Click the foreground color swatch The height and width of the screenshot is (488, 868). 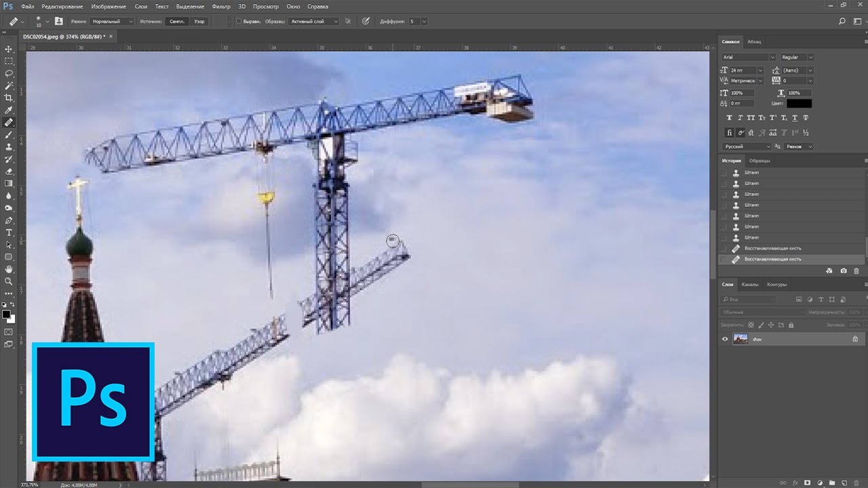[7, 315]
